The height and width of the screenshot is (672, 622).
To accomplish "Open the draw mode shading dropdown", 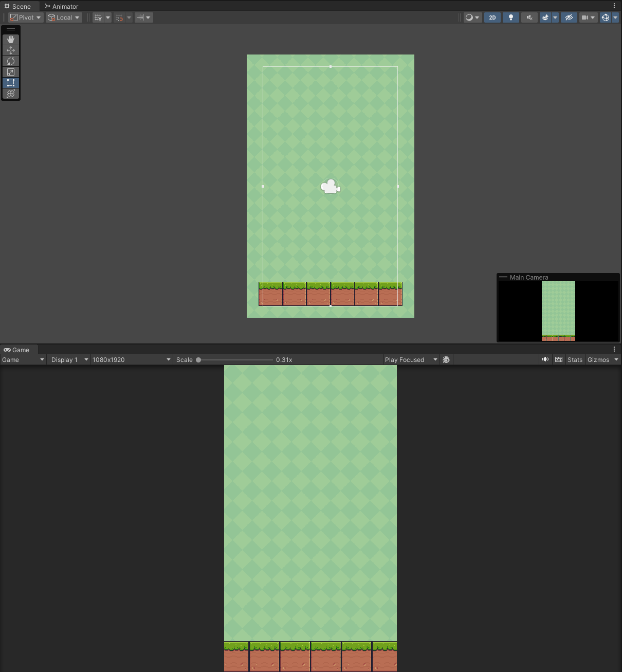I will point(472,17).
